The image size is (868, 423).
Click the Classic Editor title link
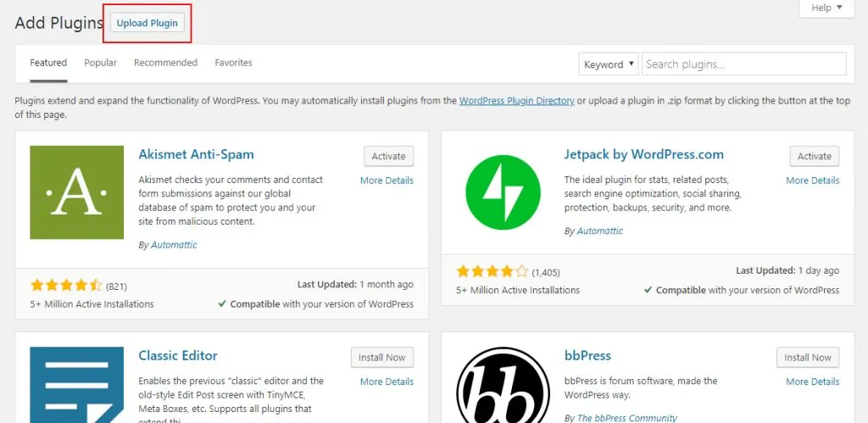pyautogui.click(x=178, y=355)
